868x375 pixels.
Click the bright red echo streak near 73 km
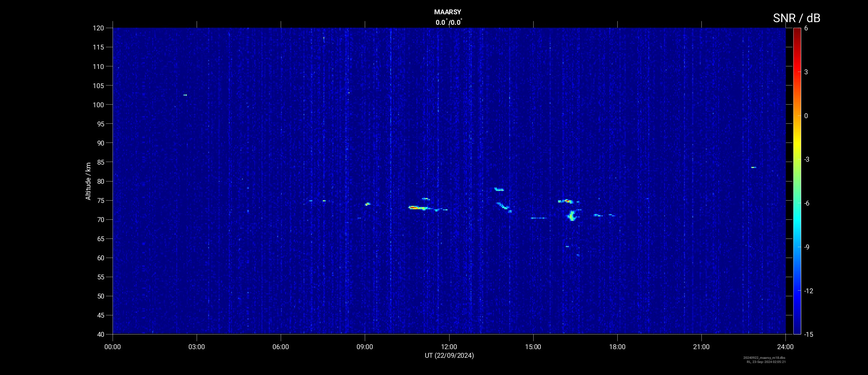tap(418, 207)
